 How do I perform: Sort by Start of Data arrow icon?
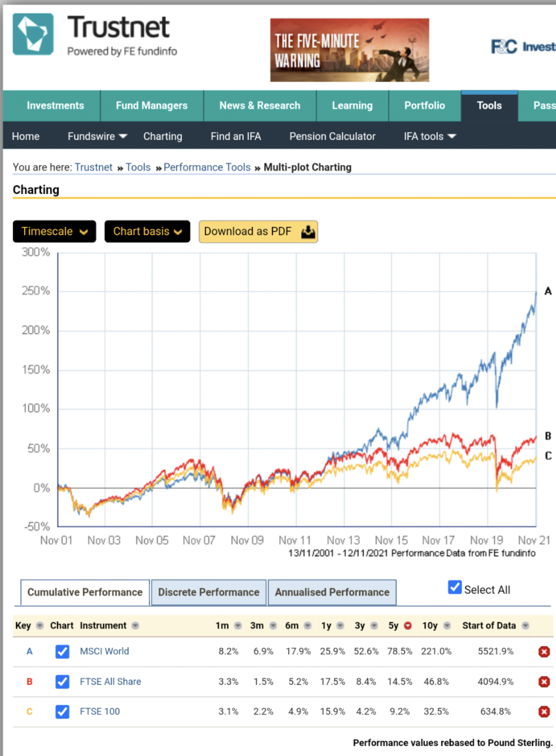click(525, 625)
